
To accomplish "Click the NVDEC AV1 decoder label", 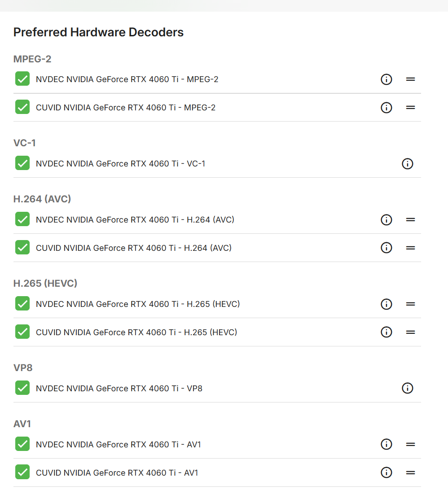I will (119, 445).
